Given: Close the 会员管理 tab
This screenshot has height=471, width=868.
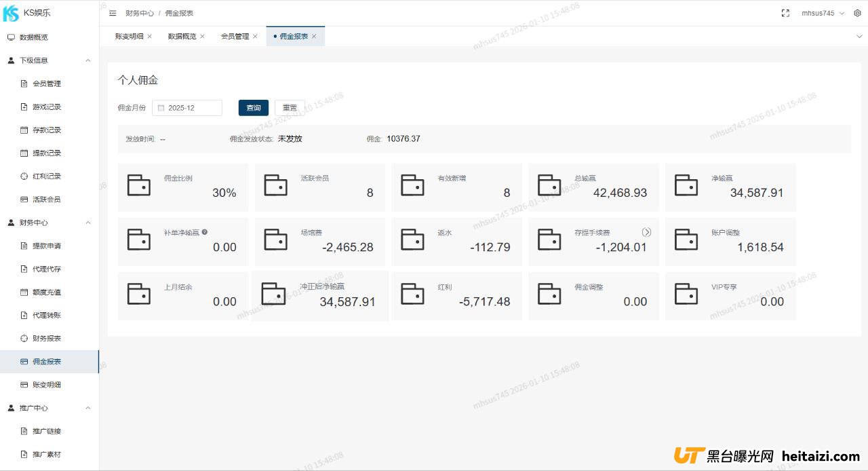Looking at the screenshot, I should tap(255, 36).
